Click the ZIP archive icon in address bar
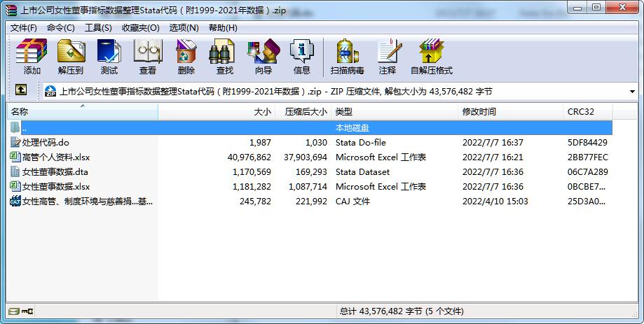This screenshot has width=644, height=324. (50, 91)
